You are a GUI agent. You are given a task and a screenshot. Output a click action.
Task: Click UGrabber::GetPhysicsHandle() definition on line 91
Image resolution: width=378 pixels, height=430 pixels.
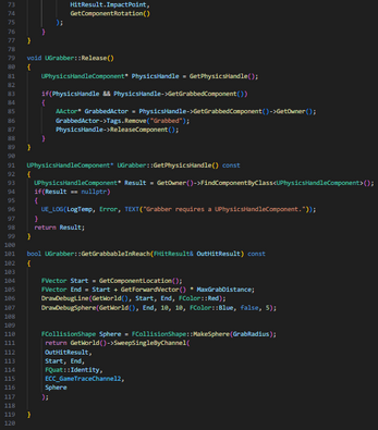(168, 165)
